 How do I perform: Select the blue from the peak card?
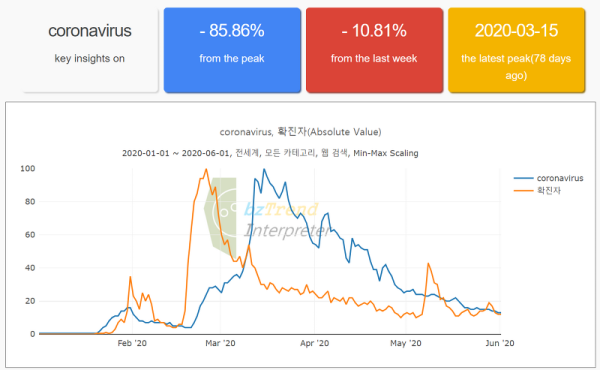point(232,50)
